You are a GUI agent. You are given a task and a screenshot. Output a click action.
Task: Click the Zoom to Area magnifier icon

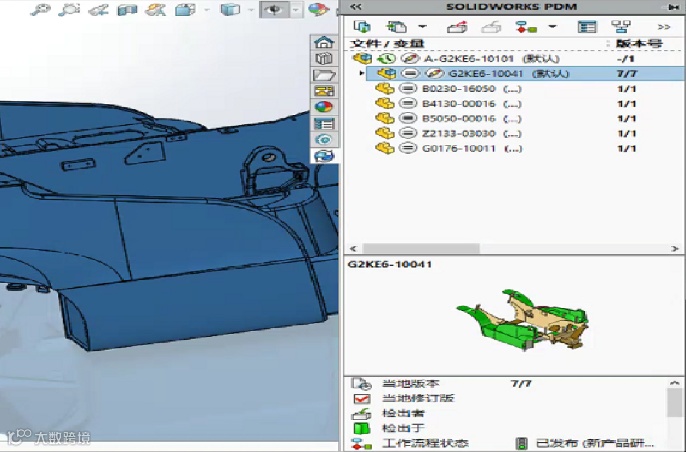[x=69, y=9]
